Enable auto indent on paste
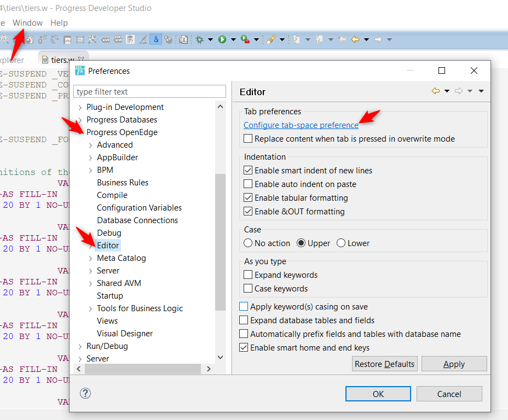Viewport: 508px width, 420px height. [x=249, y=184]
